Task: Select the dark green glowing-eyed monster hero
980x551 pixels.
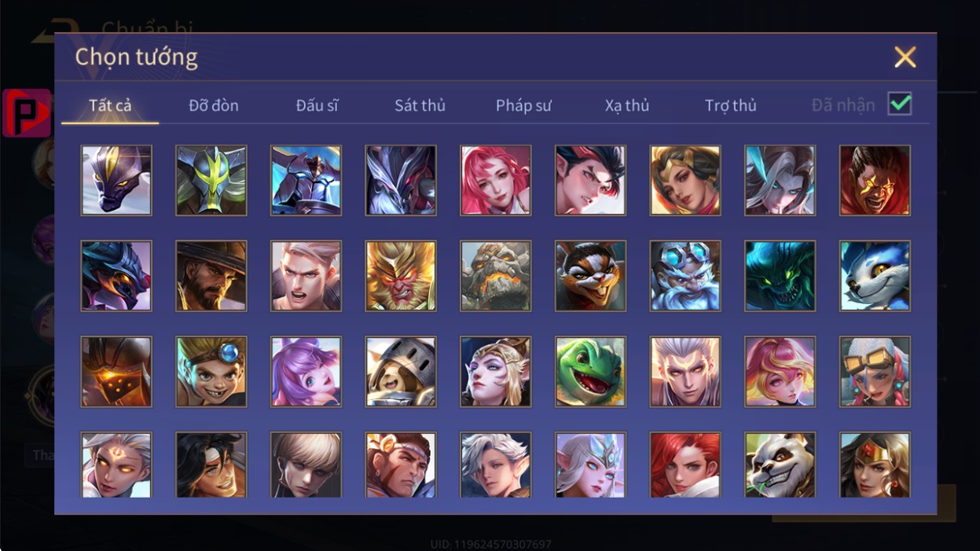Action: pyautogui.click(x=780, y=276)
